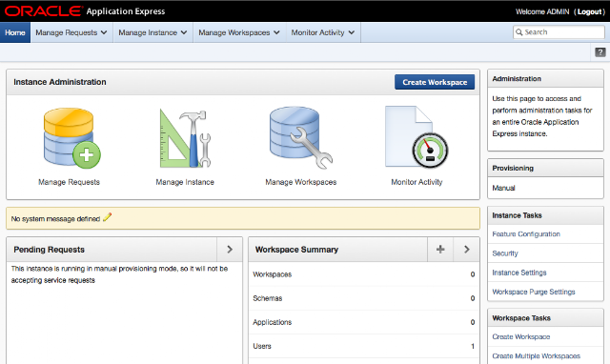
Task: Click the Welcome ADMIN text
Action: pos(542,11)
